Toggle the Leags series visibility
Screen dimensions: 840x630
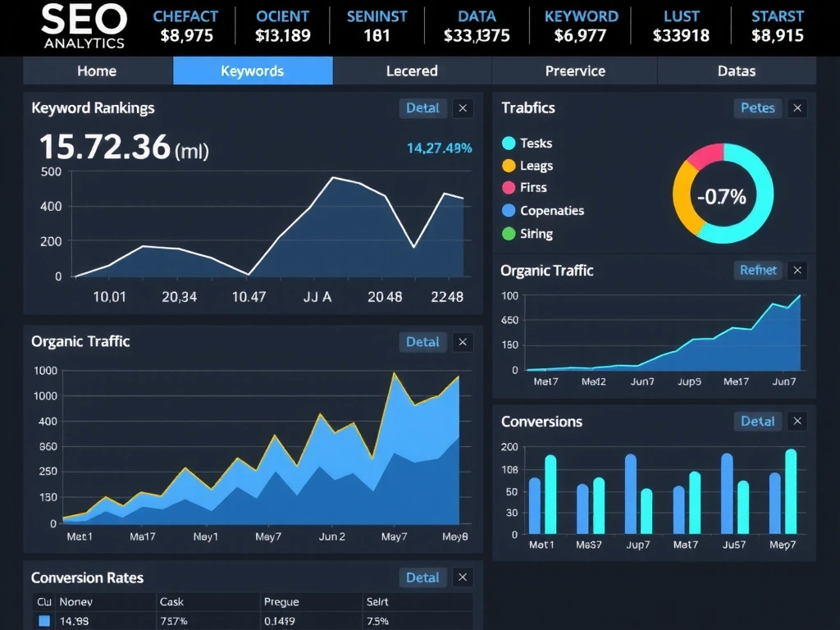click(509, 165)
